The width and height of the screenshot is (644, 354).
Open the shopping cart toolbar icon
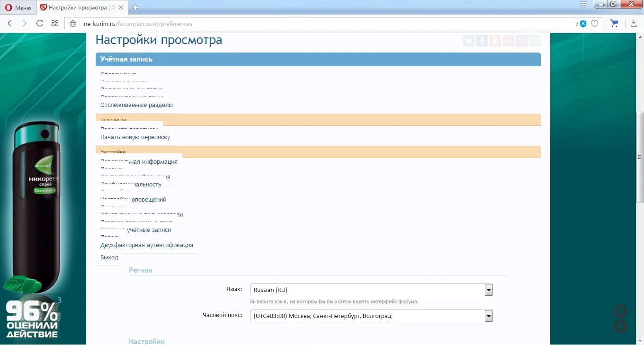coord(614,23)
